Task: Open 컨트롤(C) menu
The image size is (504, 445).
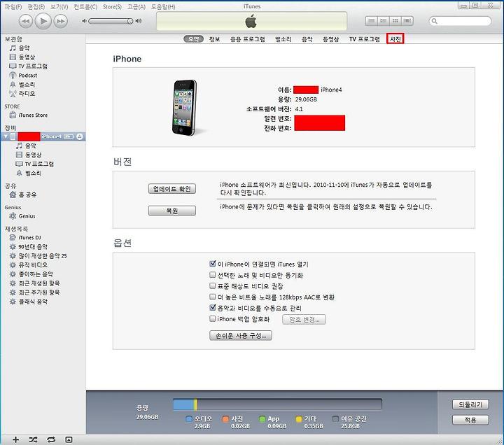Action: 85,6
